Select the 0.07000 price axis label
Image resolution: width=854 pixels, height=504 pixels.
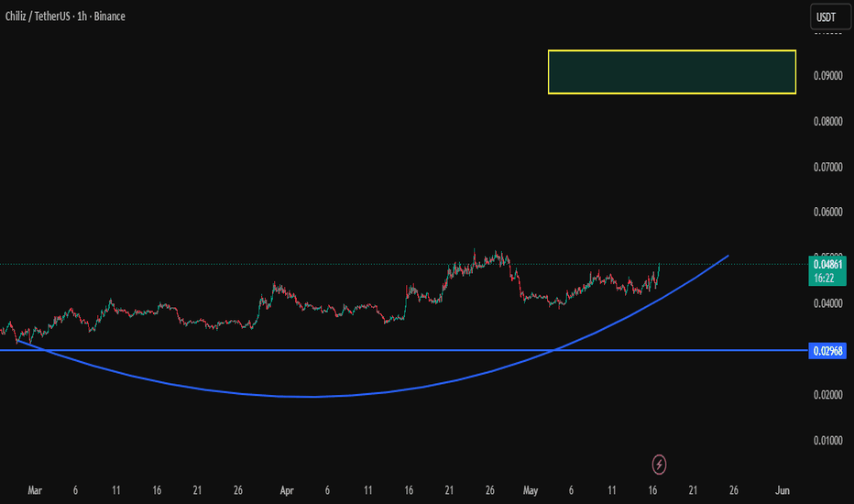tap(827, 168)
